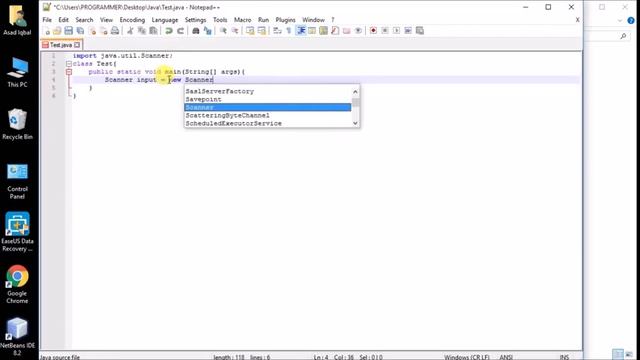Open the Macro menu
The image size is (640, 360).
pos(242,20)
